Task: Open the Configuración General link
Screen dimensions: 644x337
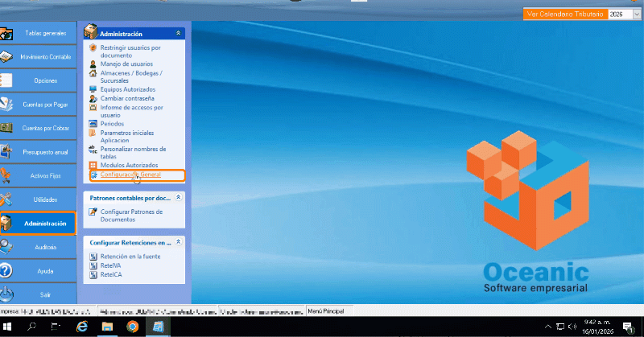Action: tap(130, 174)
